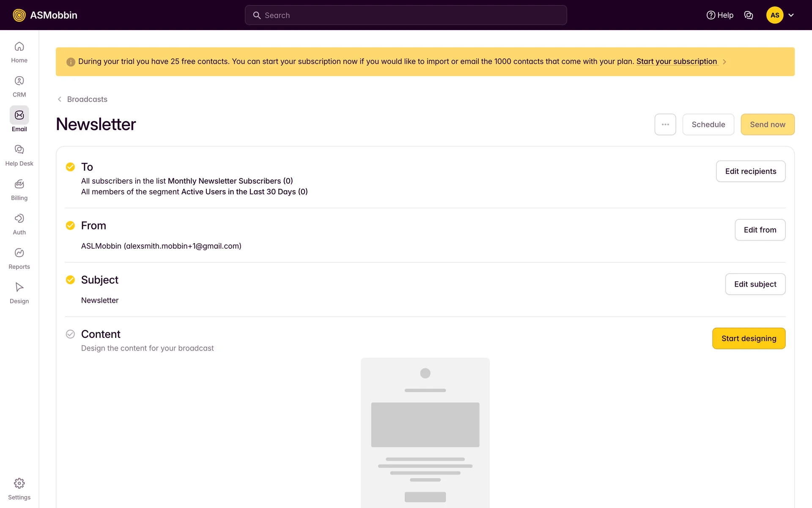Screen dimensions: 812x508
Task: Open the CRM section icon
Action: point(19,81)
